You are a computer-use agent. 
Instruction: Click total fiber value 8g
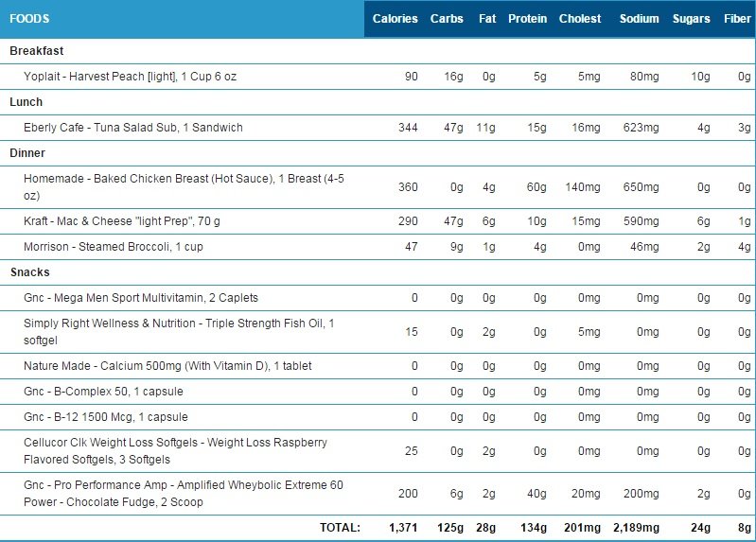pyautogui.click(x=745, y=528)
